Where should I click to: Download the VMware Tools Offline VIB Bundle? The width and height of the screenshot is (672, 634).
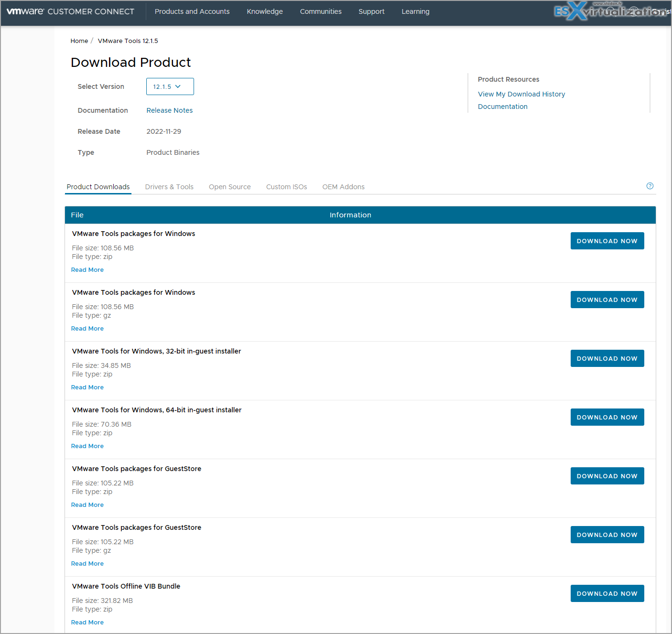pos(607,593)
